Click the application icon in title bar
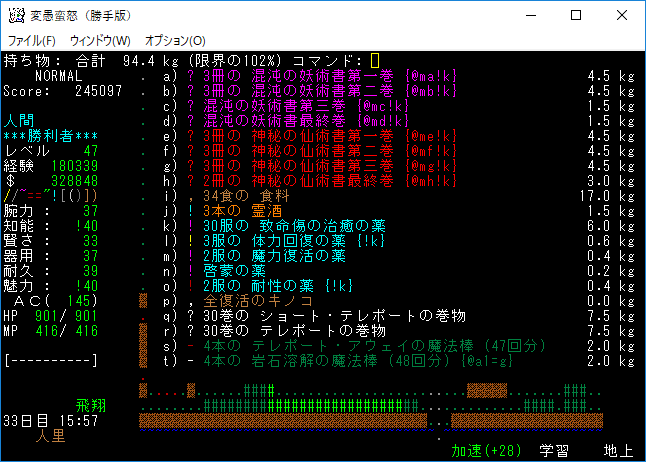646x462 pixels. point(16,15)
